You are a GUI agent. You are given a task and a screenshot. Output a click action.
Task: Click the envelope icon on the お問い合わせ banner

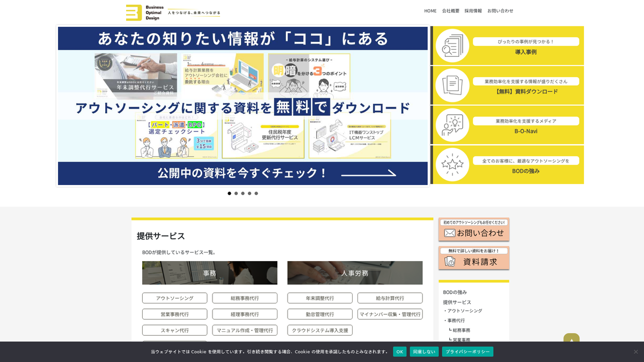pos(450,233)
